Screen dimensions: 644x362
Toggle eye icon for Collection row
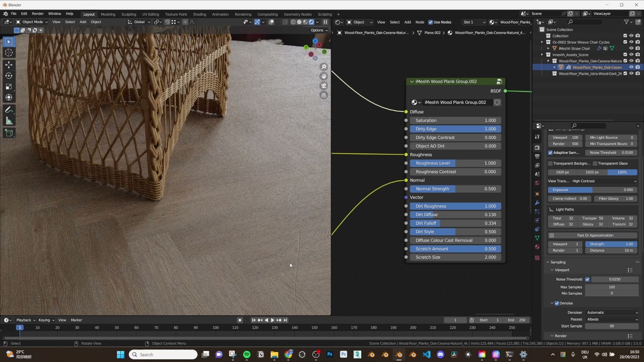(x=631, y=36)
